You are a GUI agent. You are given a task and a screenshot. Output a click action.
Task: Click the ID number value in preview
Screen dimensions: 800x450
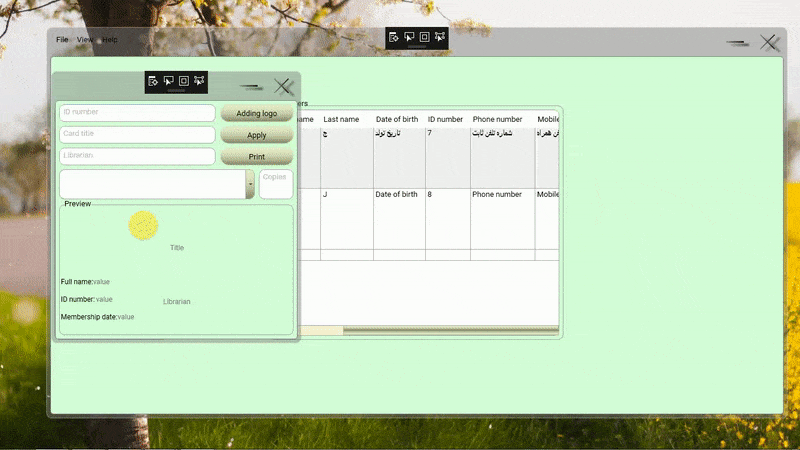point(104,299)
